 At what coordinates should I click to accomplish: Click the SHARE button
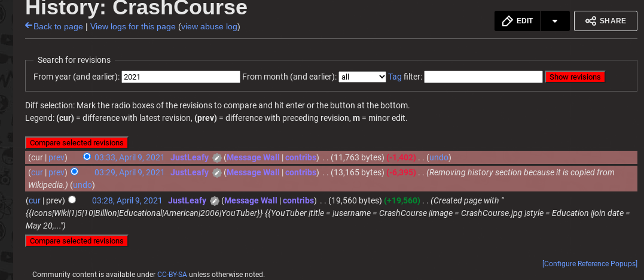pos(605,21)
